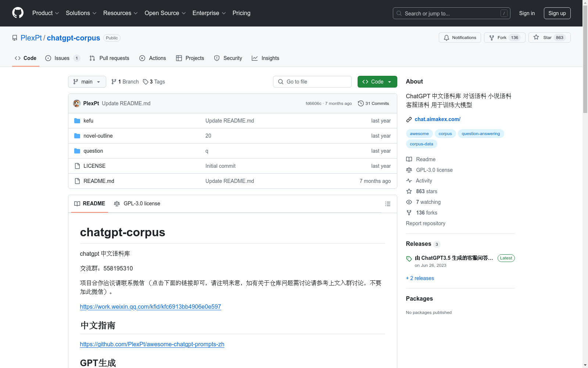View the 1 Branch link
This screenshot has width=588, height=368.
pos(125,82)
